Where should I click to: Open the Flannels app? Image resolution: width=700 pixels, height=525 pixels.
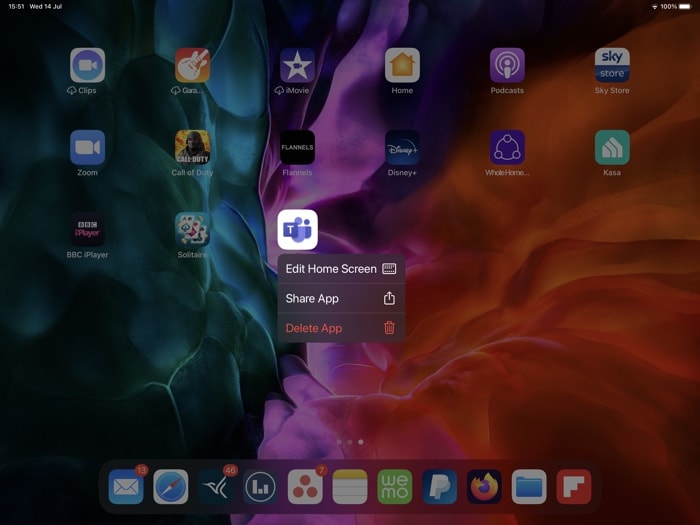click(297, 147)
